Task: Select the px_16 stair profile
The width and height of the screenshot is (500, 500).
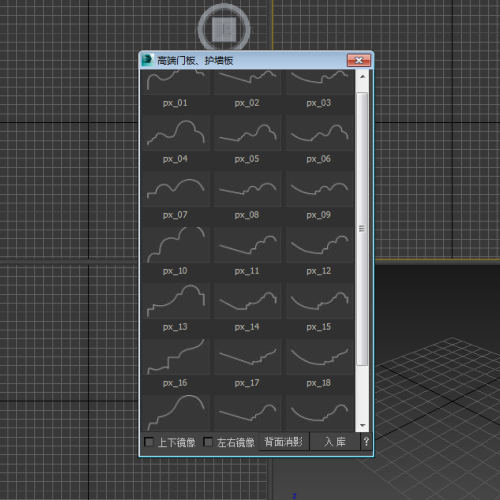Action: [x=176, y=357]
